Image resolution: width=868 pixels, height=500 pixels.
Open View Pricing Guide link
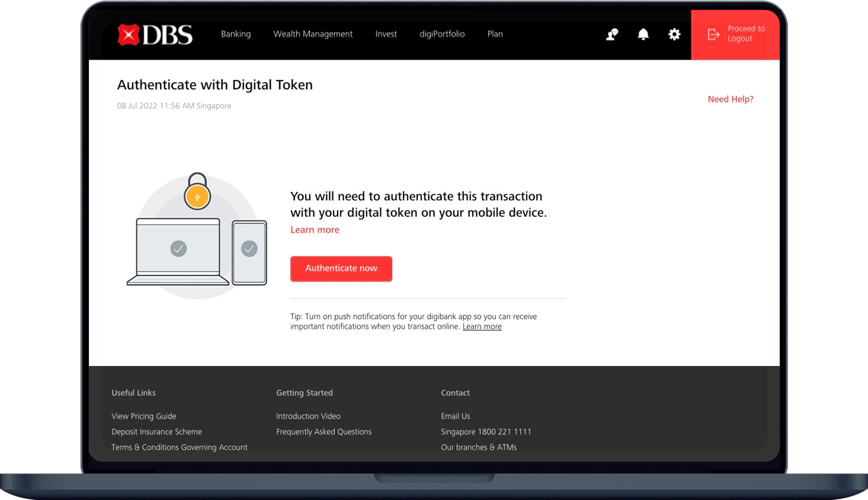(143, 416)
